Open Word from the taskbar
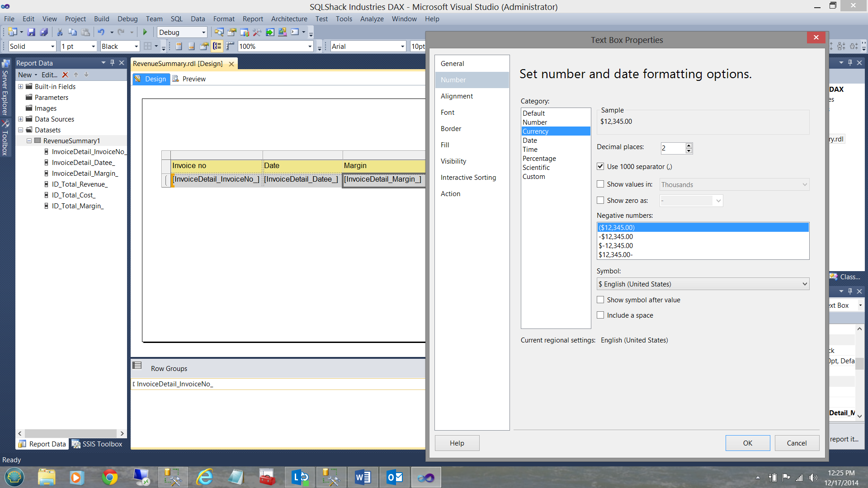The image size is (868, 488). 363,477
